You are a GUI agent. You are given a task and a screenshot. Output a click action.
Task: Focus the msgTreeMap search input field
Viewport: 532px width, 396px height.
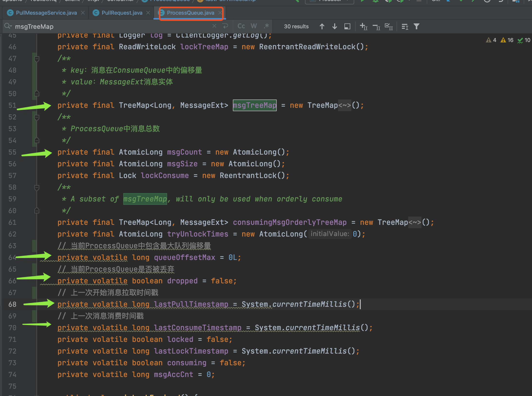[x=112, y=26]
